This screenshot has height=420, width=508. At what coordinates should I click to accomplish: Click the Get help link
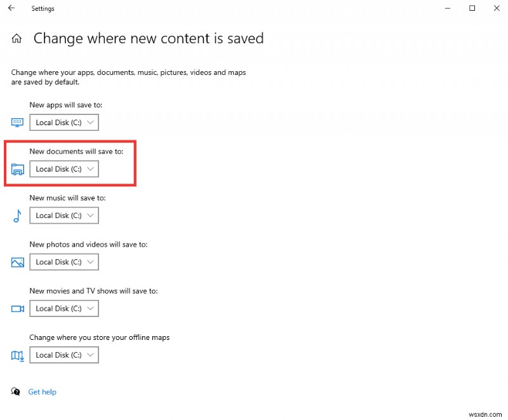click(x=42, y=392)
